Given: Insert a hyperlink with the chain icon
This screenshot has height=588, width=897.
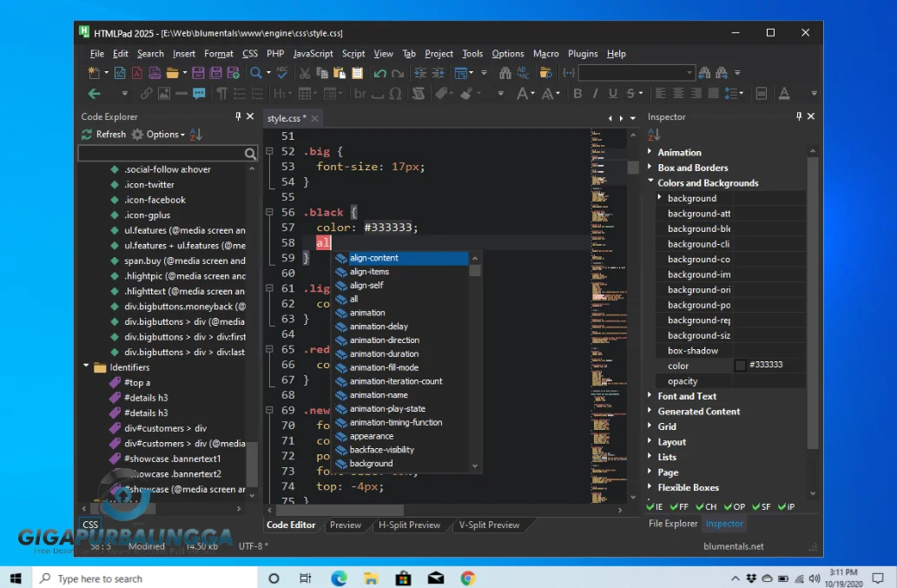Looking at the screenshot, I should pyautogui.click(x=147, y=93).
